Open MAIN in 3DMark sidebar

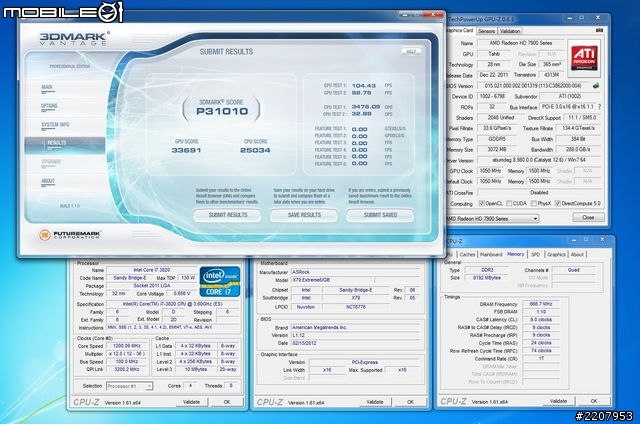[47, 88]
